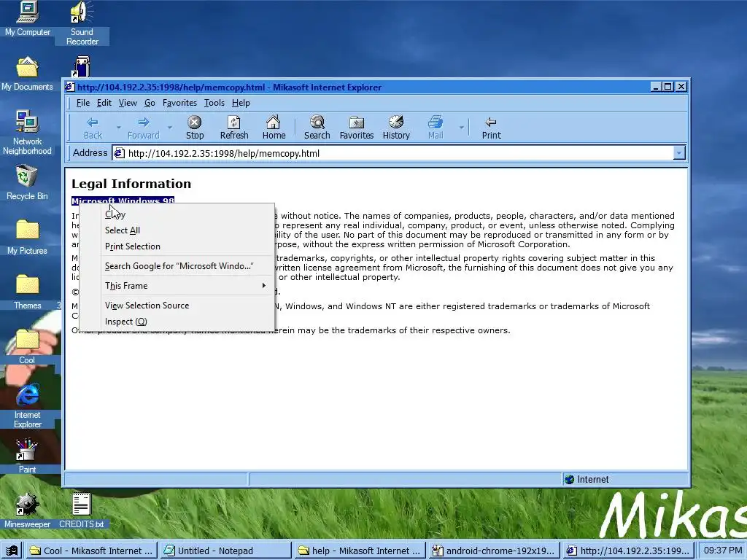Select the My Computer desktop icon

(28, 19)
